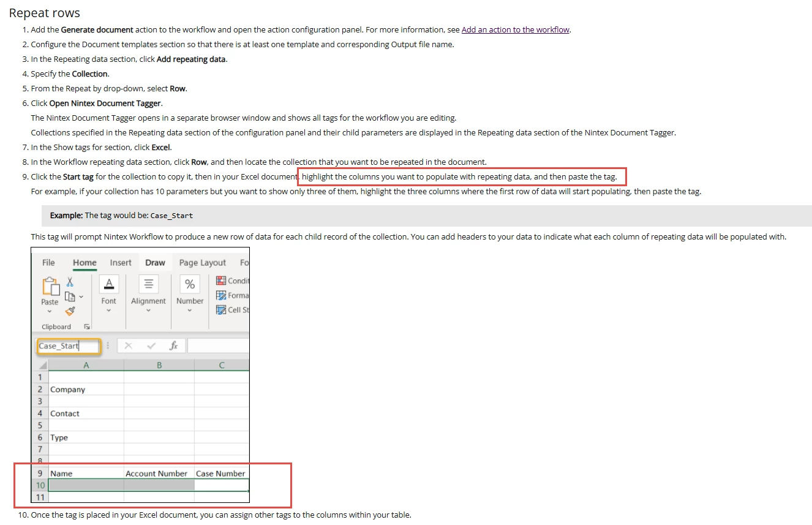Select row 10 header
Screen dimensions: 812x525
40,485
